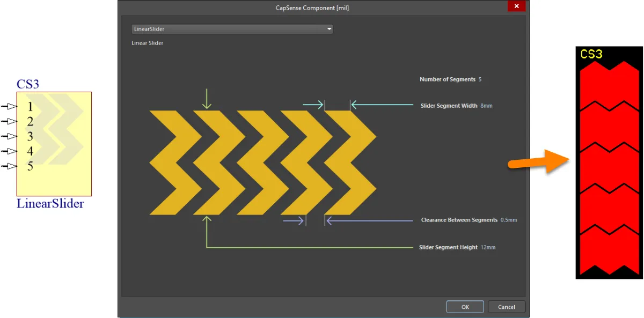Click the Linear Slider description text
The image size is (644, 318).
coord(148,43)
